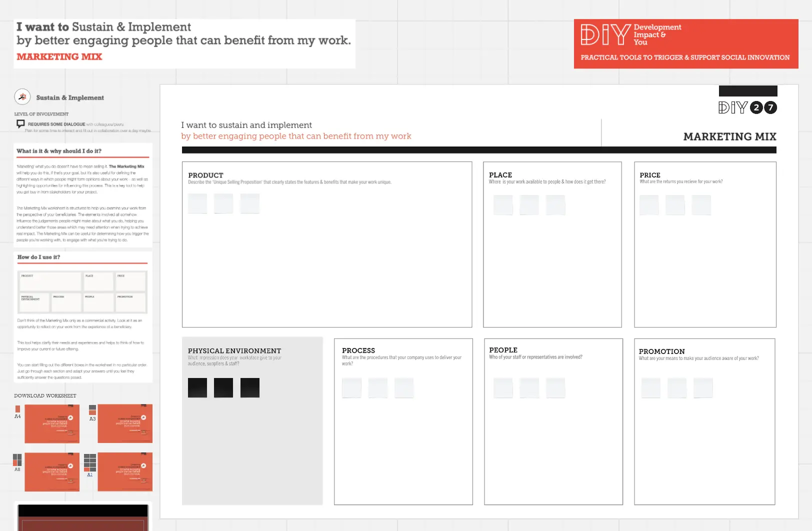This screenshot has width=812, height=531.
Task: Click the A1 paper size grid icon
Action: point(90,462)
